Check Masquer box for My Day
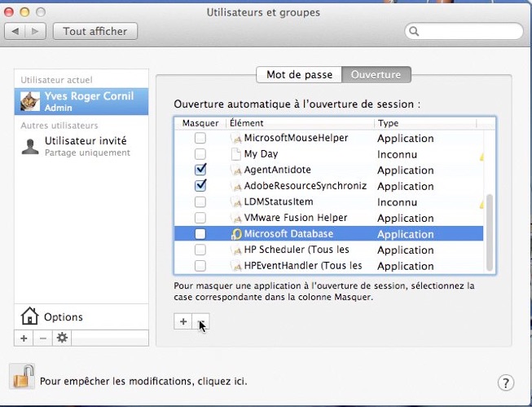 click(x=200, y=154)
